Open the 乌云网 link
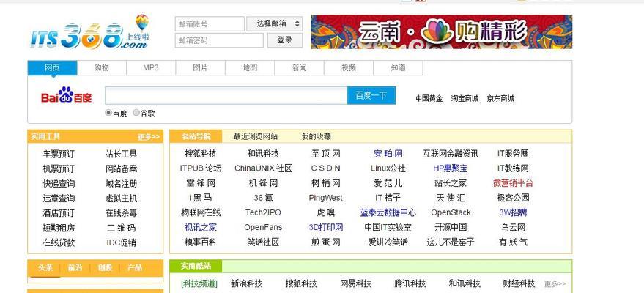Viewport: 644px width, 293px height. [x=513, y=227]
